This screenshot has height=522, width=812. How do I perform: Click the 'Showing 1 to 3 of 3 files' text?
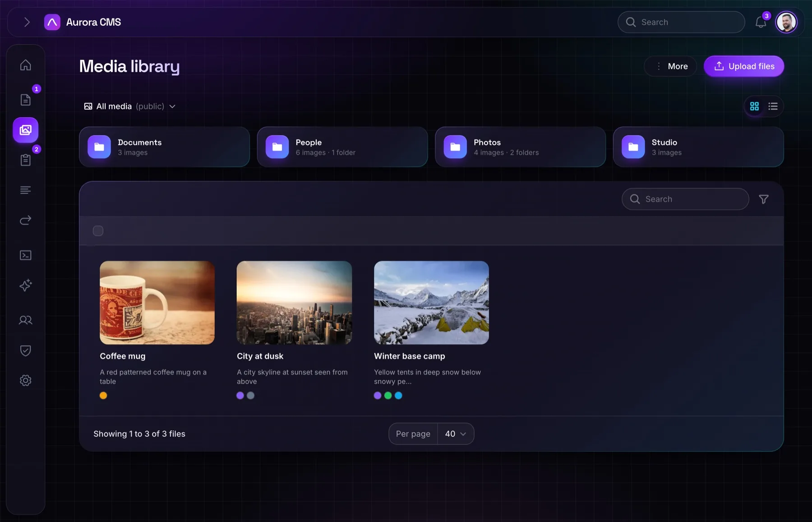[x=139, y=434]
